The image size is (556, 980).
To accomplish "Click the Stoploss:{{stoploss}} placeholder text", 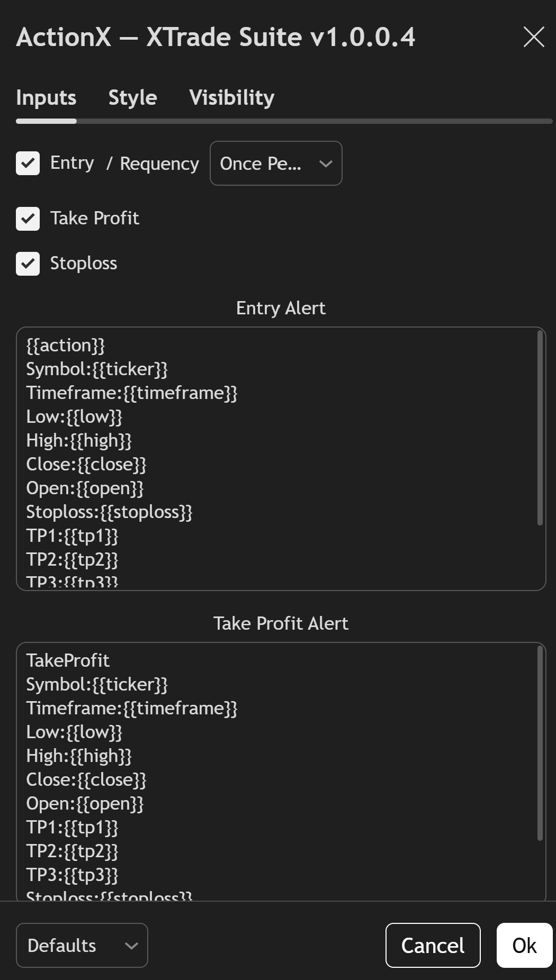I will click(x=110, y=512).
